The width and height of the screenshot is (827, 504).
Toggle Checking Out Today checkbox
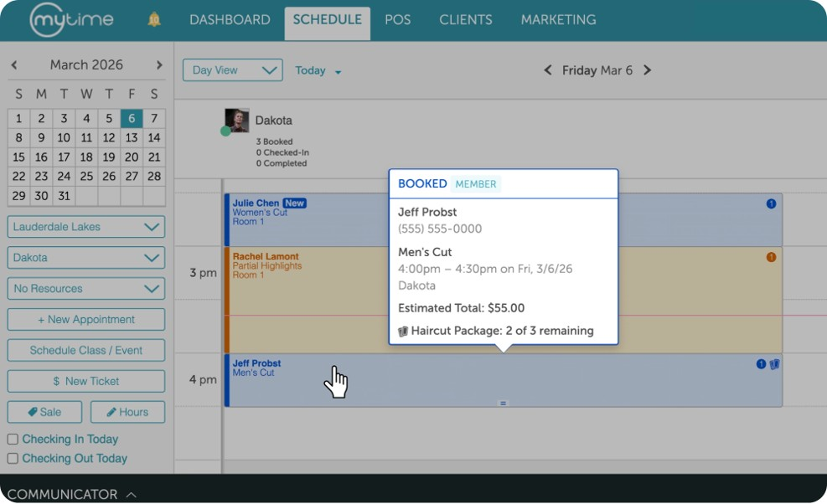tap(13, 459)
